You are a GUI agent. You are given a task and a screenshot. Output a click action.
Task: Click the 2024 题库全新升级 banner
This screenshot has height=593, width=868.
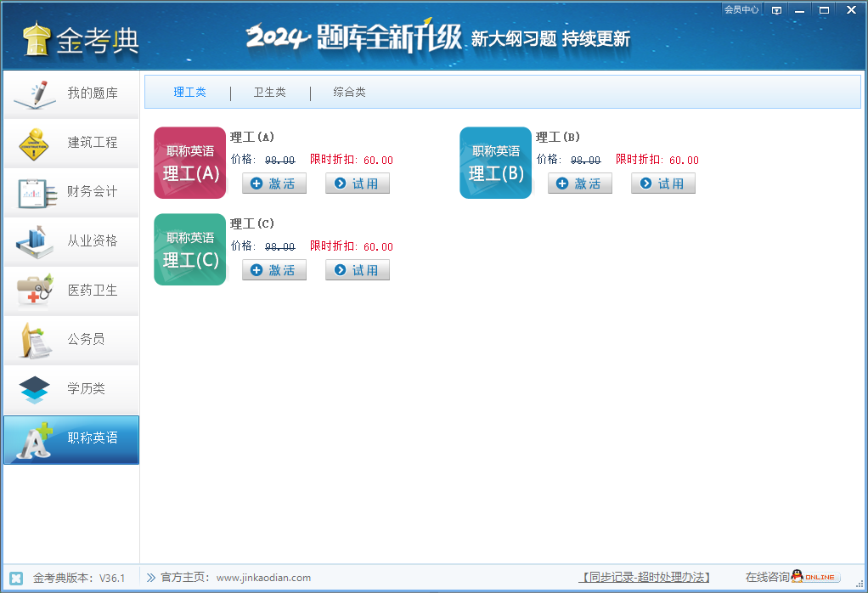(437, 37)
